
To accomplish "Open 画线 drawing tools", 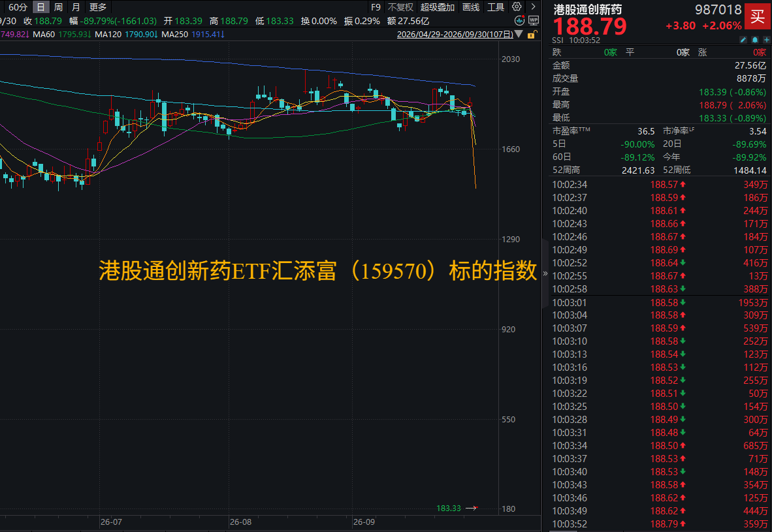I will tap(471, 7).
